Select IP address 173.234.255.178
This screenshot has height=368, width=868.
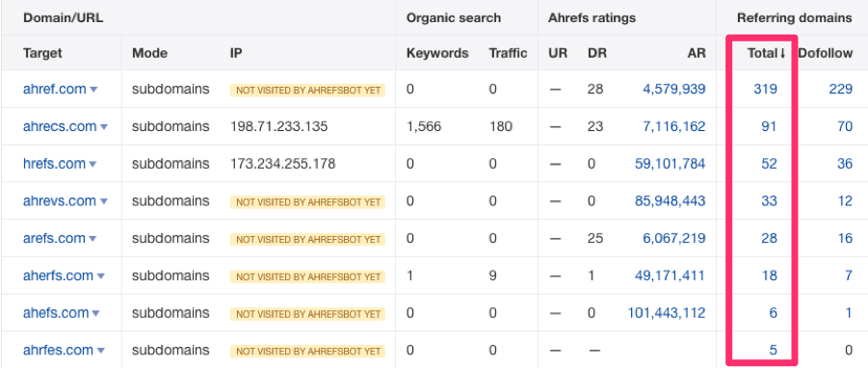click(283, 163)
